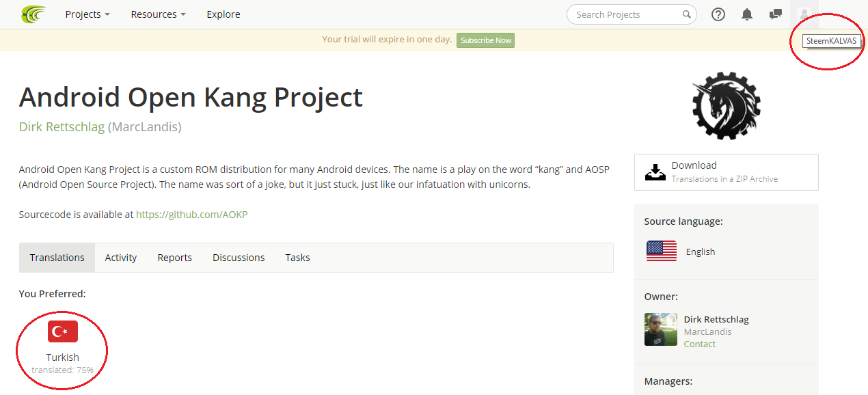Screen dimensions: 868x395
Task: Click the Turkish flag icon
Action: click(x=63, y=331)
